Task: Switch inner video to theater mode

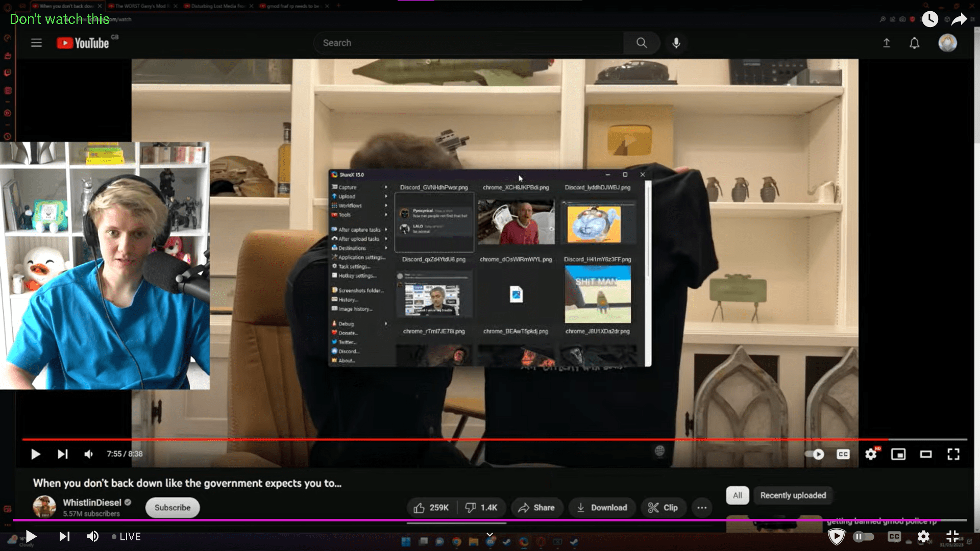Action: pos(926,454)
